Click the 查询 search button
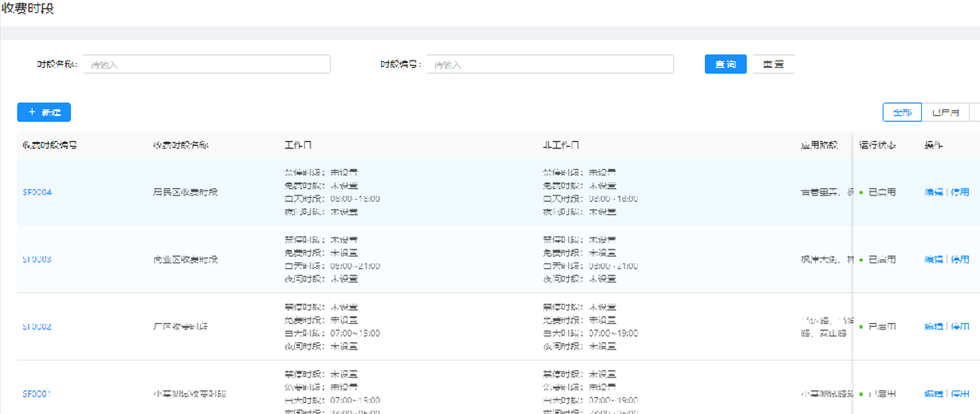The height and width of the screenshot is (414, 980). coord(725,65)
